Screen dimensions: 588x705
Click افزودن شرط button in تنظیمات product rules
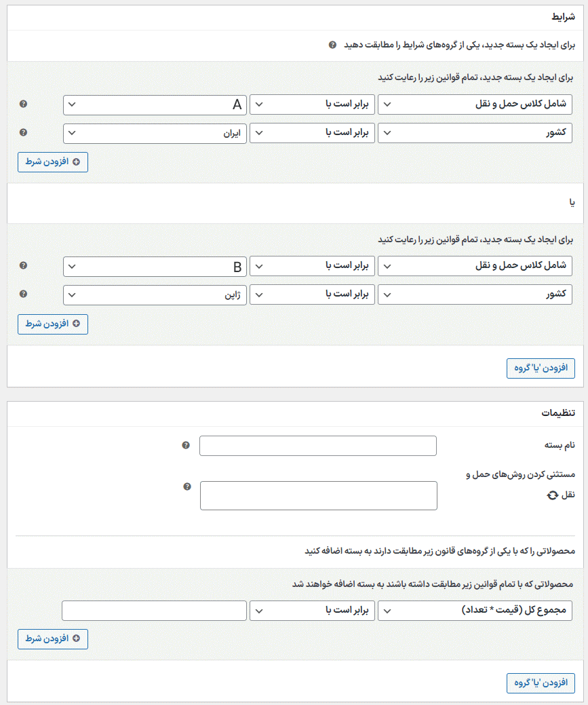point(53,639)
